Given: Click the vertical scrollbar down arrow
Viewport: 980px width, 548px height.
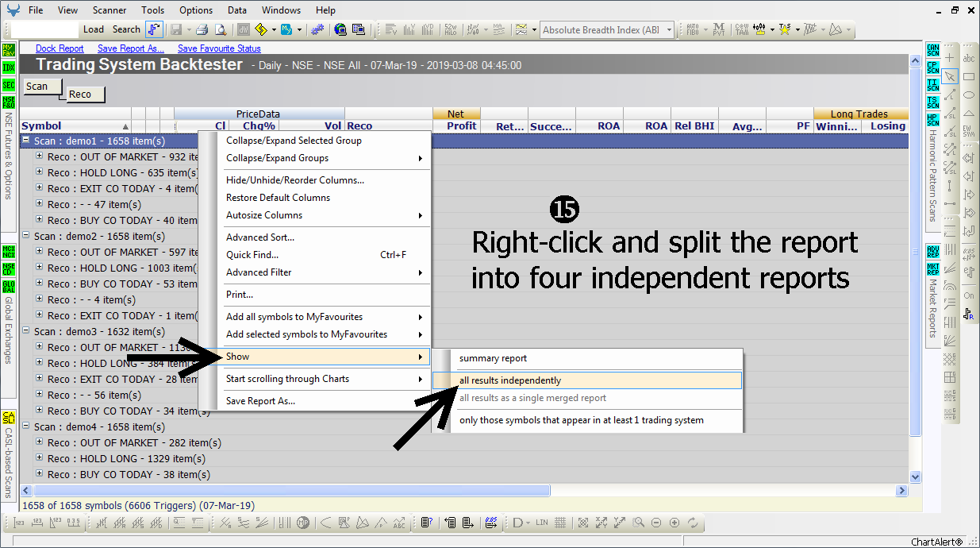Looking at the screenshot, I should (x=916, y=477).
